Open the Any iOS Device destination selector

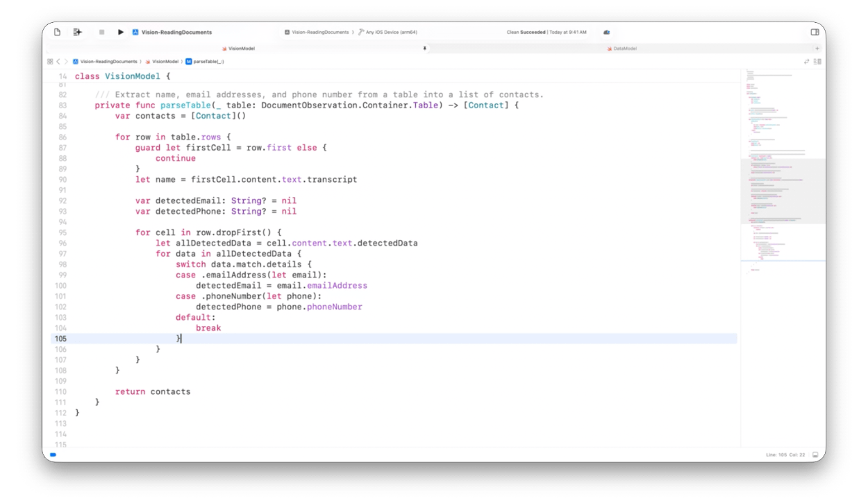(x=387, y=32)
